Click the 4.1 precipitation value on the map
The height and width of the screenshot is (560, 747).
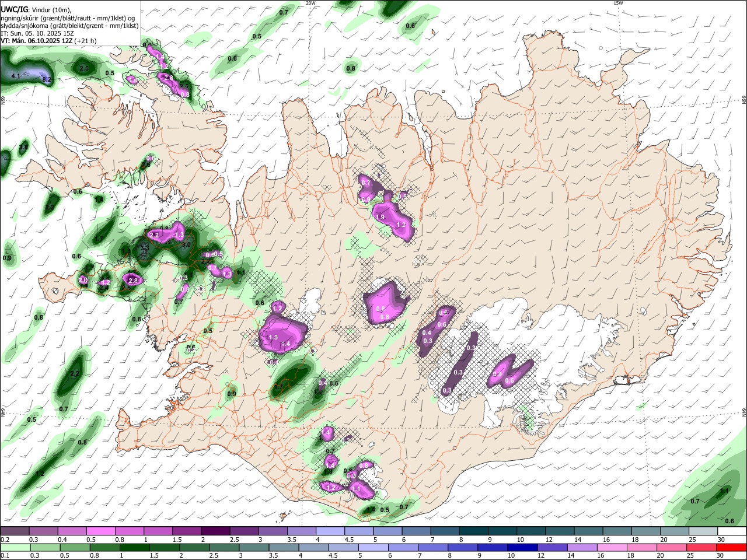(x=16, y=76)
